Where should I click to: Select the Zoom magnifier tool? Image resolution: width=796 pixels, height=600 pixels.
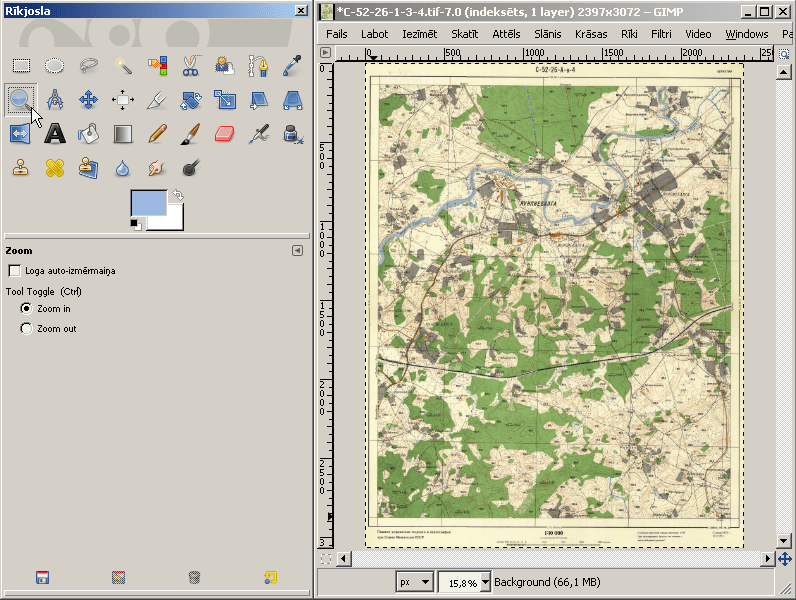(x=21, y=100)
